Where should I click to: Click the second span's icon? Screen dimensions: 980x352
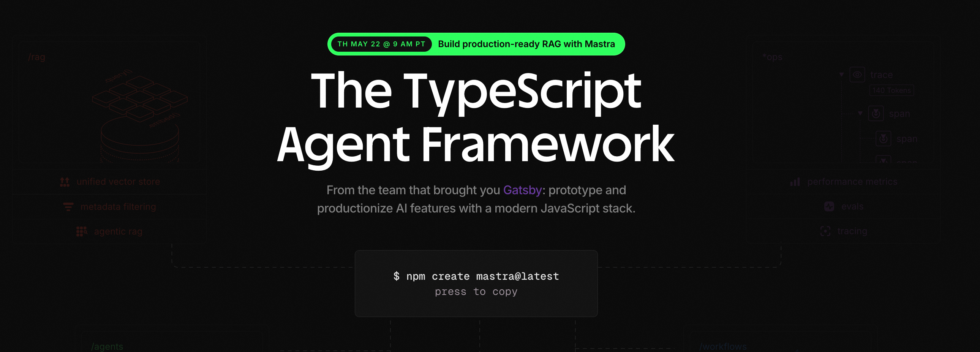[884, 138]
